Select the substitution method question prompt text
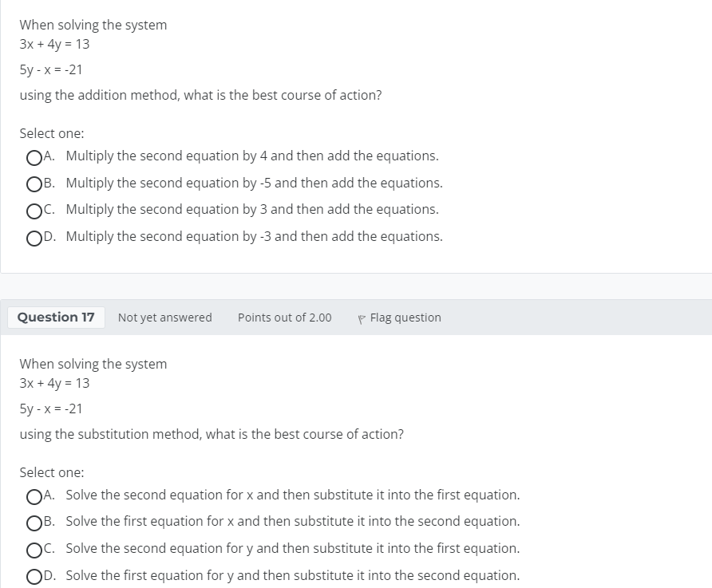 (x=212, y=434)
